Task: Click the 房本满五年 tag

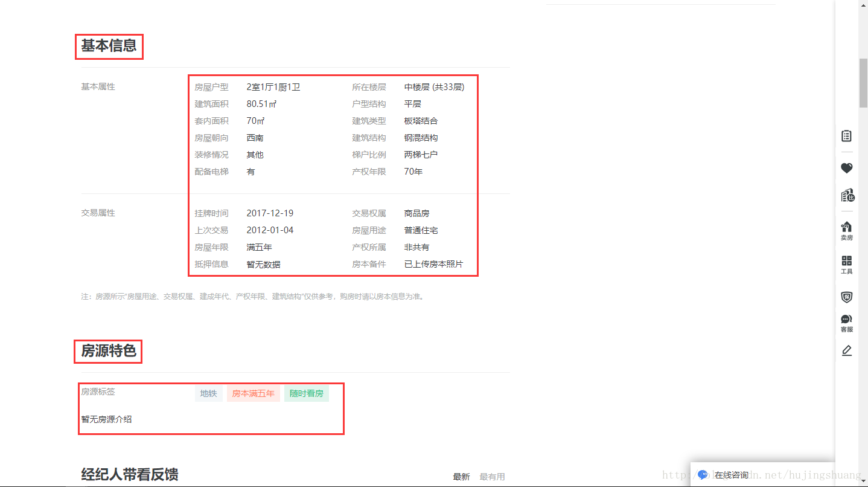Action: tap(254, 393)
